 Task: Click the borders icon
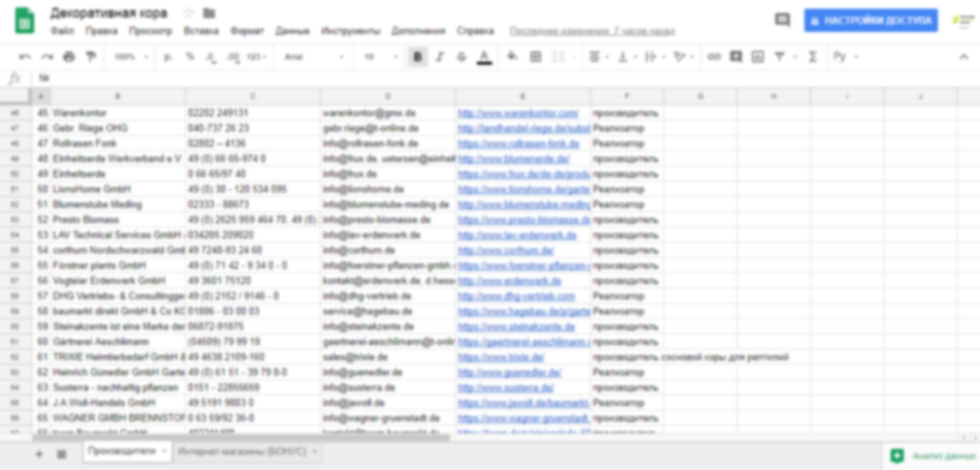(536, 57)
